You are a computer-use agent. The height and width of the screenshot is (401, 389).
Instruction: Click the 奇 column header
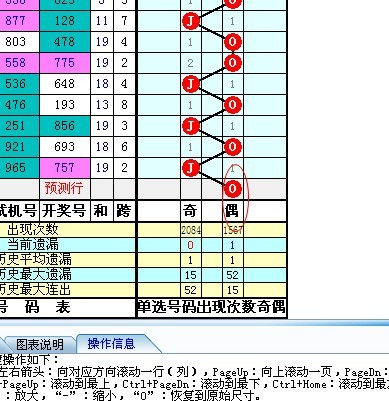(x=190, y=211)
